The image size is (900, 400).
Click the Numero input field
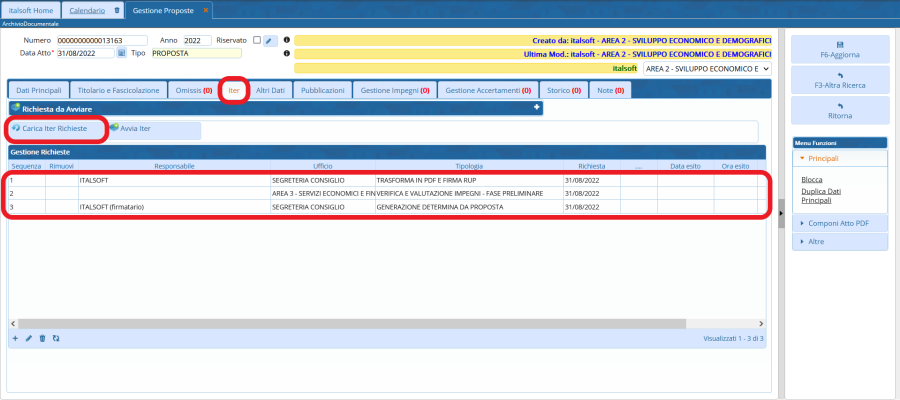[103, 40]
